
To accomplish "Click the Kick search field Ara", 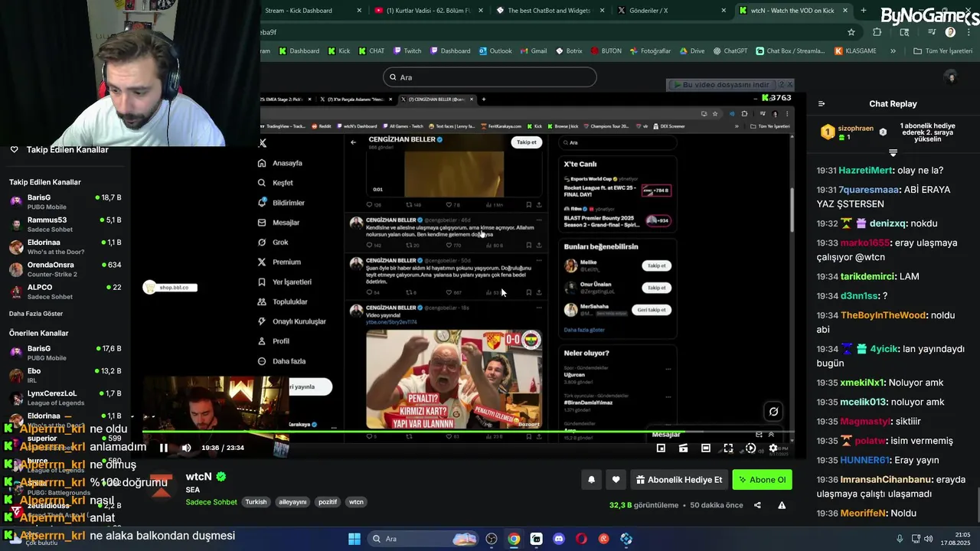I will pyautogui.click(x=489, y=77).
